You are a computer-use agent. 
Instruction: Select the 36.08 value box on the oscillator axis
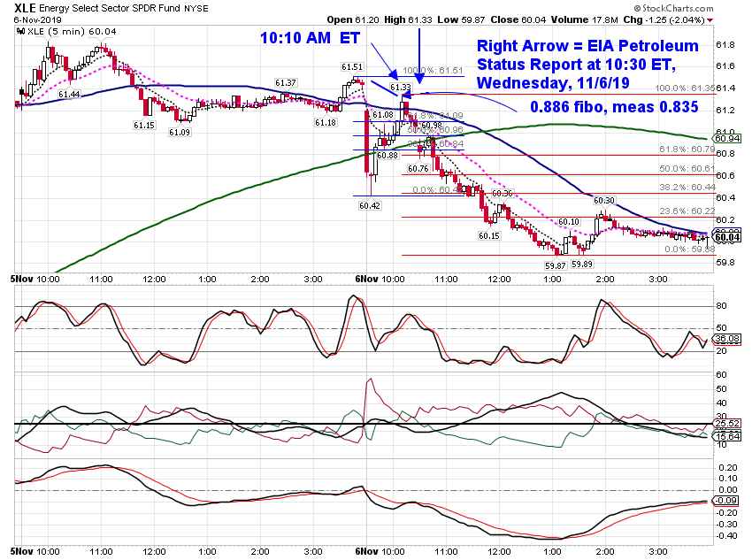point(727,339)
